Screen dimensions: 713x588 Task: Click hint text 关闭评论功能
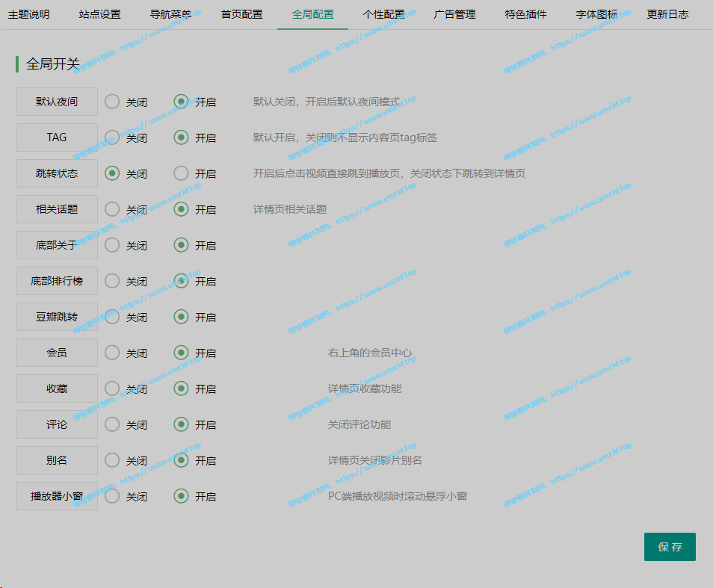pyautogui.click(x=359, y=425)
